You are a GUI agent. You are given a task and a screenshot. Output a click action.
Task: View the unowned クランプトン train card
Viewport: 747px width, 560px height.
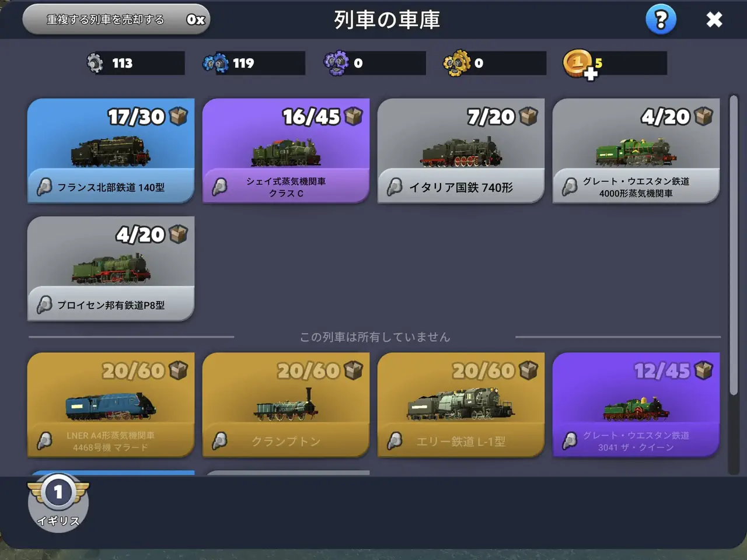[x=286, y=405]
